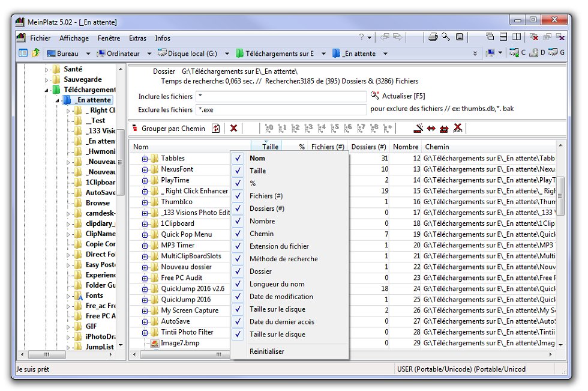Click the expand-to-level 0 tree icon
Image resolution: width=588 pixels, height=391 pixels.
pos(269,129)
